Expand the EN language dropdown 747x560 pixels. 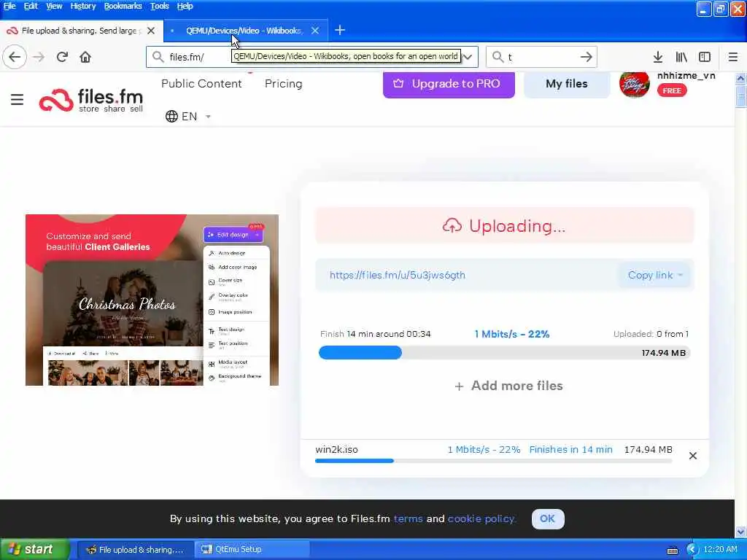click(208, 117)
